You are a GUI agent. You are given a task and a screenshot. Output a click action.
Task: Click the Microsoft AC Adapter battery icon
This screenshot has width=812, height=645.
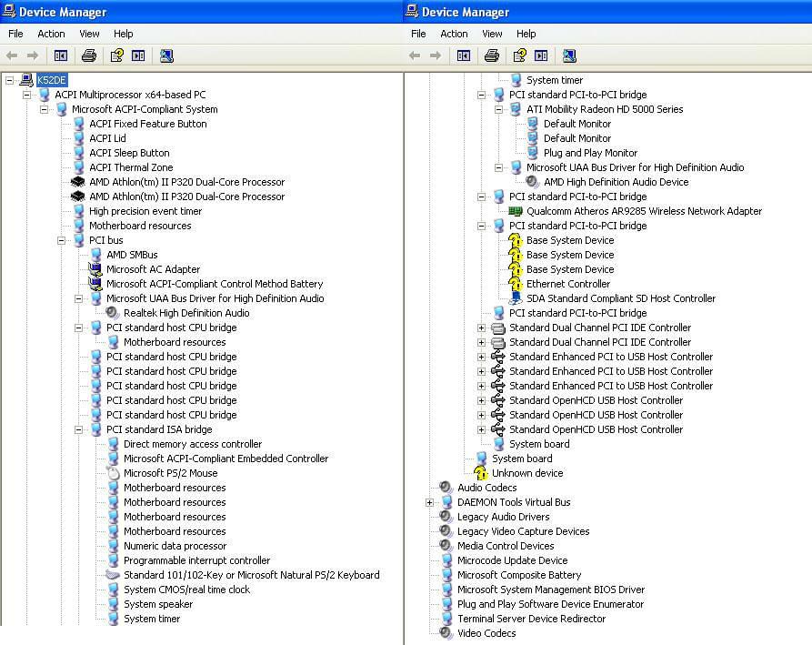[95, 269]
